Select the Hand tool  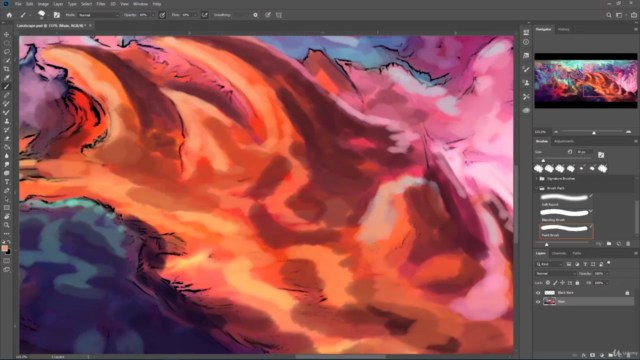coord(7,216)
